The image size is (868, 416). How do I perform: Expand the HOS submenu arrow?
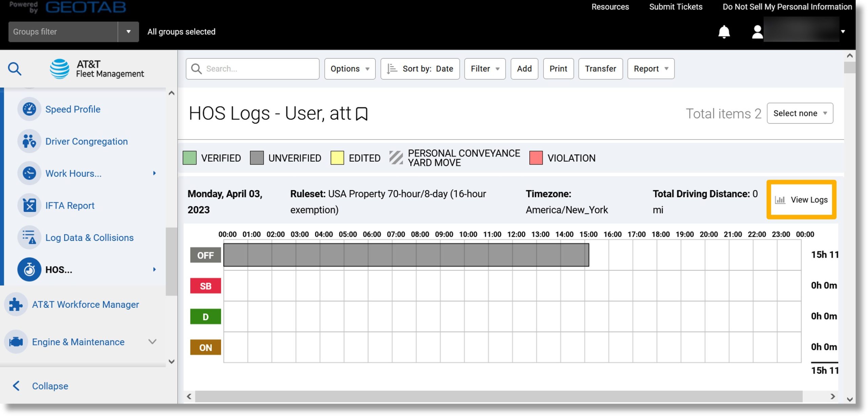pos(154,270)
